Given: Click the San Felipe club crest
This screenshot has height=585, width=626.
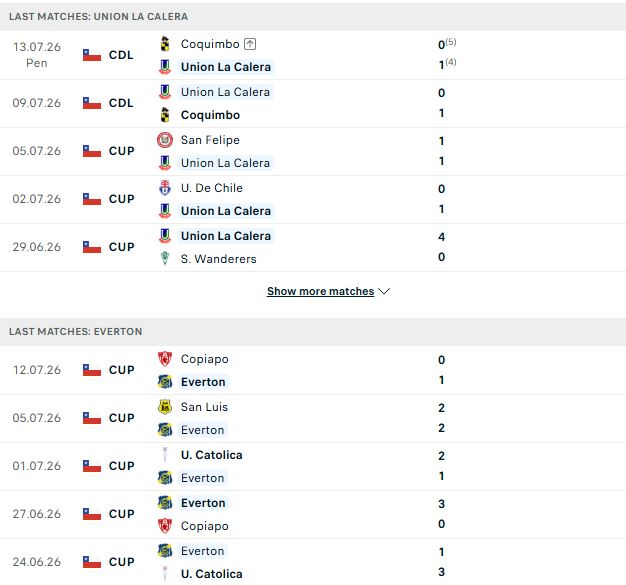Looking at the screenshot, I should click(x=165, y=140).
